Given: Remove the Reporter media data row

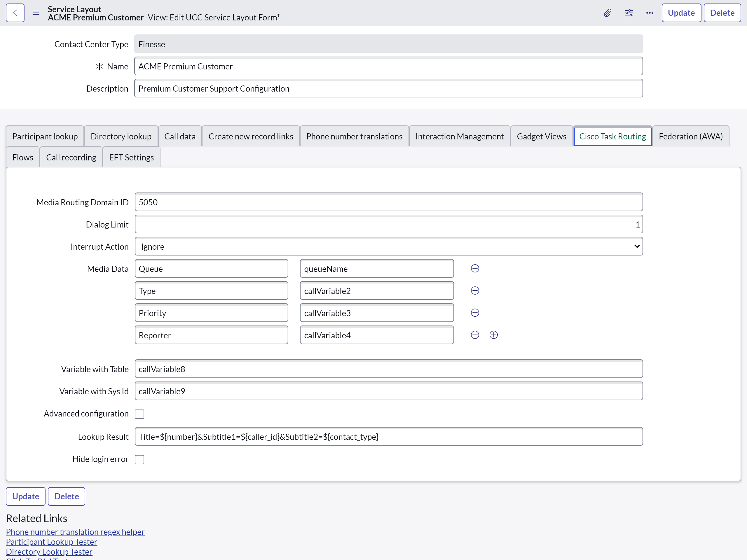Looking at the screenshot, I should 475,335.
